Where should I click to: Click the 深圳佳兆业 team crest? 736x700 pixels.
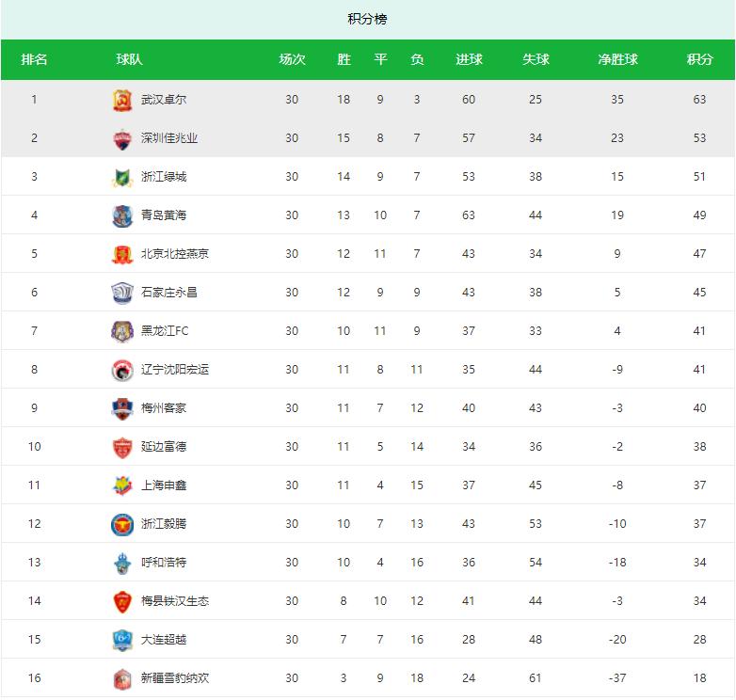click(122, 138)
